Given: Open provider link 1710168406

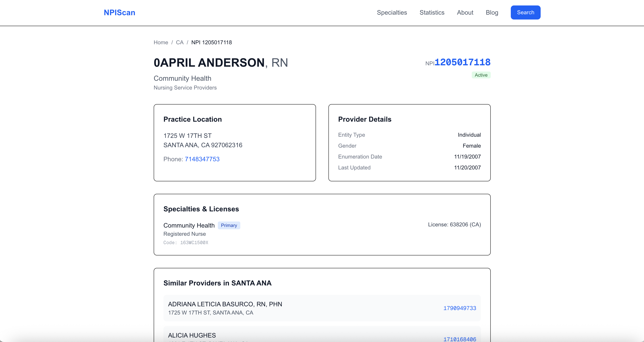Looking at the screenshot, I should point(460,339).
